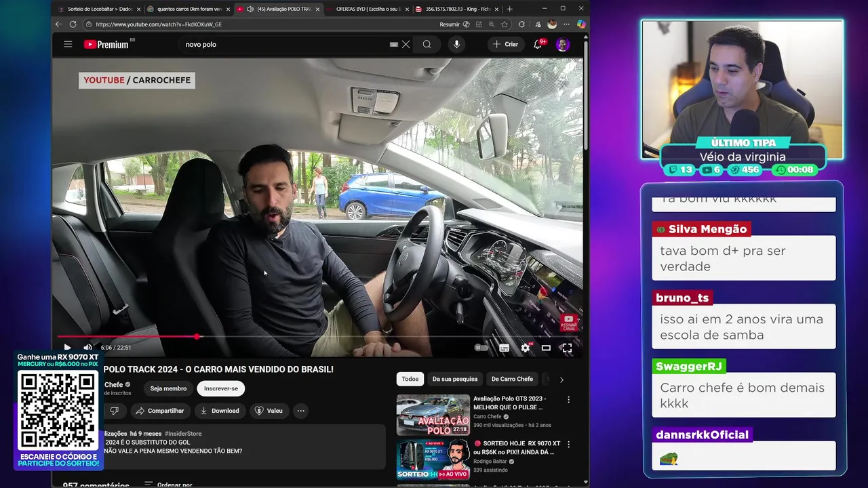Dislike the video
The width and height of the screenshot is (868, 488).
click(114, 411)
